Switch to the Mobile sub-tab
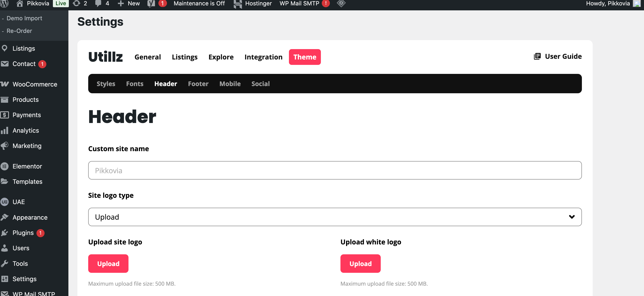The height and width of the screenshot is (296, 644). tap(230, 84)
